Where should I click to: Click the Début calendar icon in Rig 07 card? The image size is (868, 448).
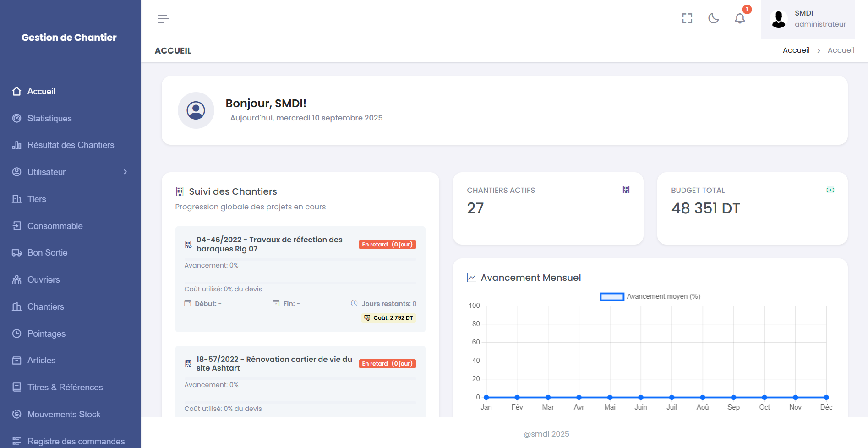click(x=188, y=303)
